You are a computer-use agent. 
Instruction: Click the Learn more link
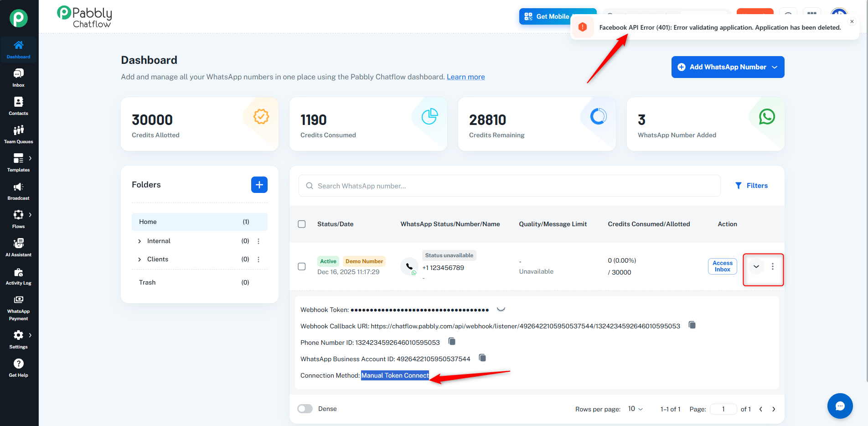pos(465,77)
